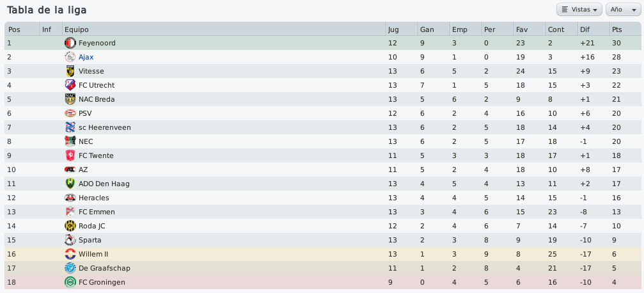Click the FC Groningen club crest
This screenshot has height=293, width=644.
click(70, 282)
